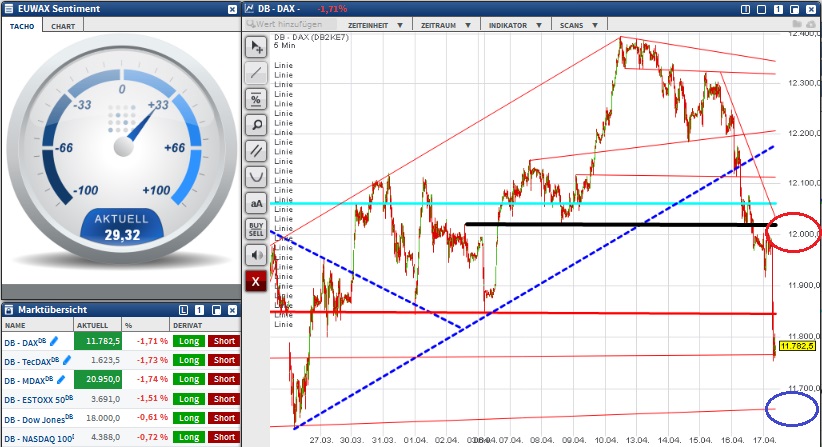This screenshot has height=447, width=822.
Task: Click the pencil icon next to DB - DAX
Action: coord(54,342)
